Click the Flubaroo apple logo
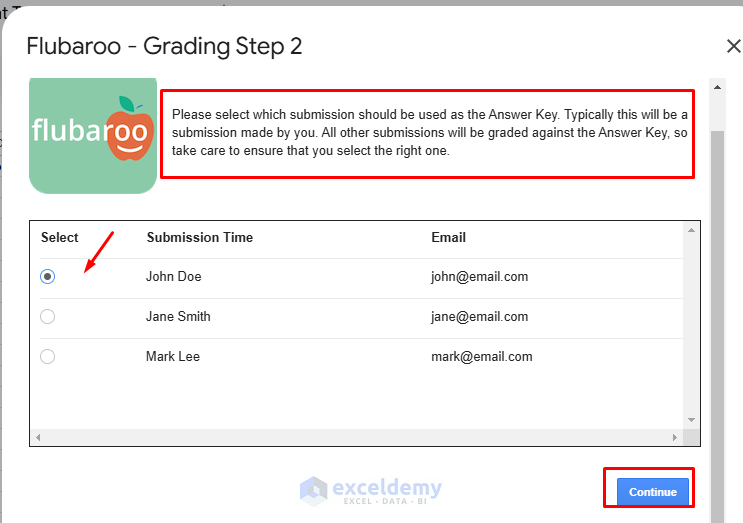This screenshot has height=523, width=743. coord(93,134)
